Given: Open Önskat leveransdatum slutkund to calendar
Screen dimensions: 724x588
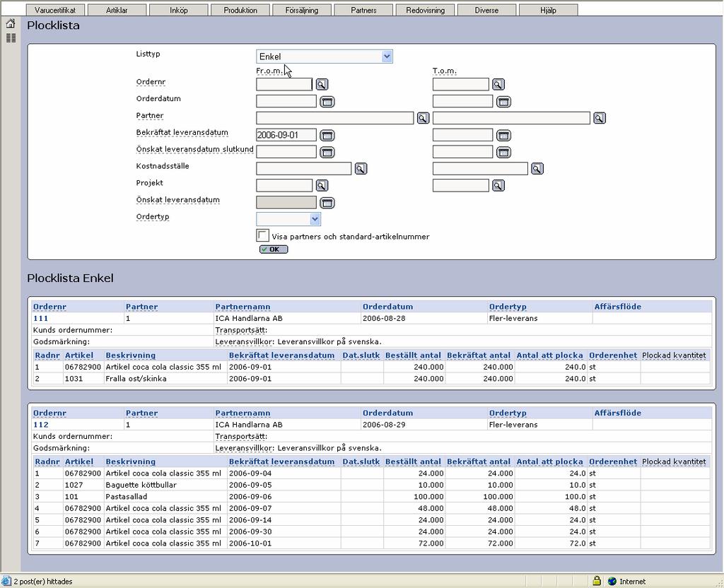Looking at the screenshot, I should coord(503,152).
